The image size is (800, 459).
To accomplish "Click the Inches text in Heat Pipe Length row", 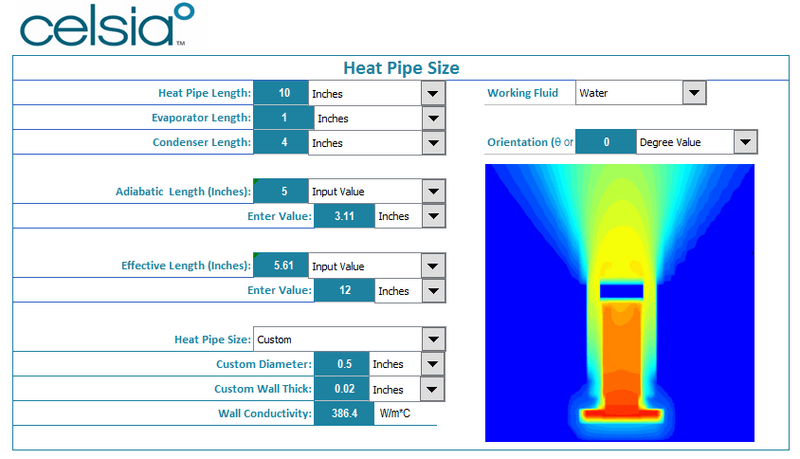I will coord(327,94).
